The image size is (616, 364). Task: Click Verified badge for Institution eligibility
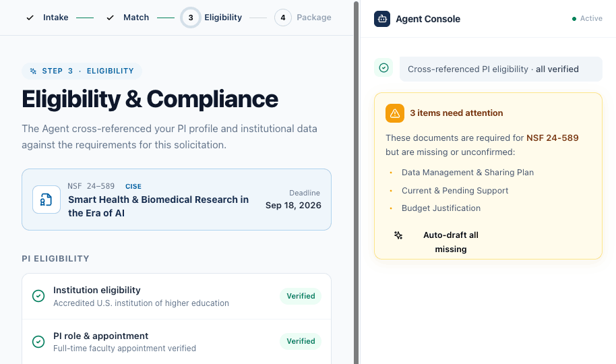pos(301,296)
